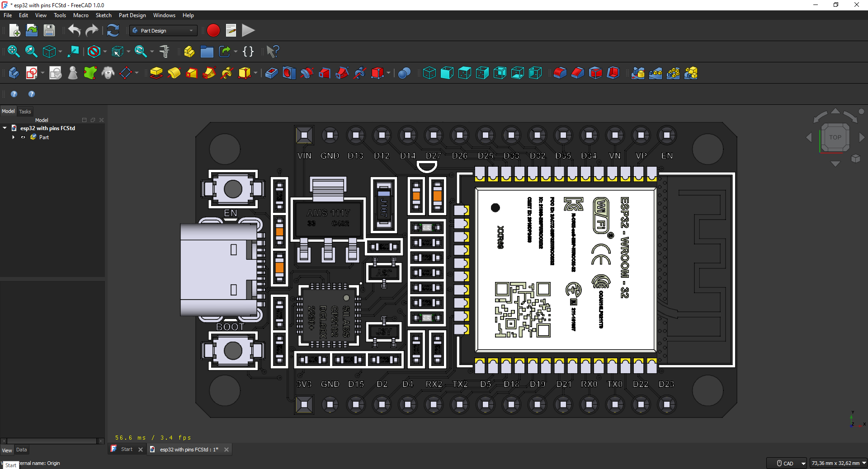Image resolution: width=868 pixels, height=469 pixels.
Task: Open the standard views dropdown arrow
Action: click(x=60, y=52)
